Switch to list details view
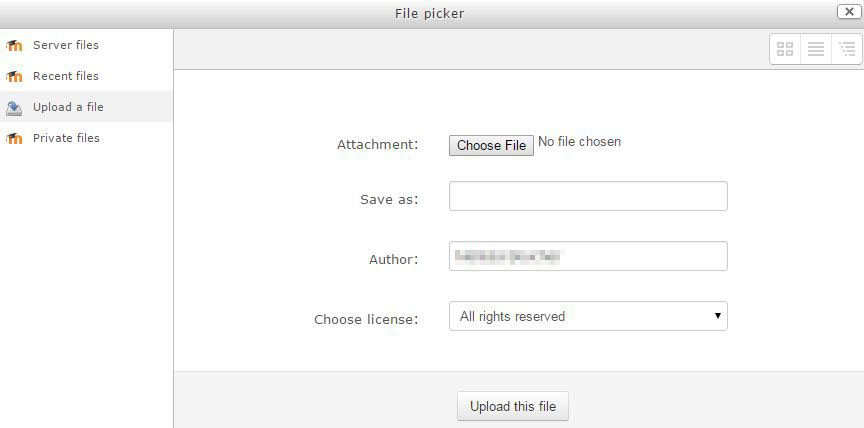Viewport: 864px width, 428px height. (816, 49)
